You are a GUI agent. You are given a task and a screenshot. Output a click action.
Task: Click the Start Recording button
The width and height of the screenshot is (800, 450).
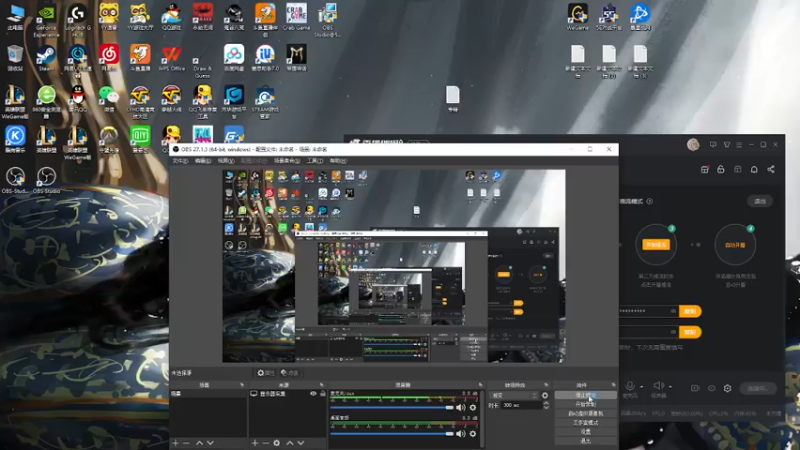(585, 404)
